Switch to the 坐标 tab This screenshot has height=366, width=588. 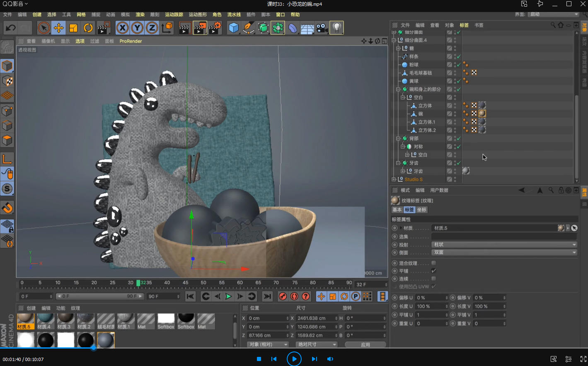coord(422,210)
